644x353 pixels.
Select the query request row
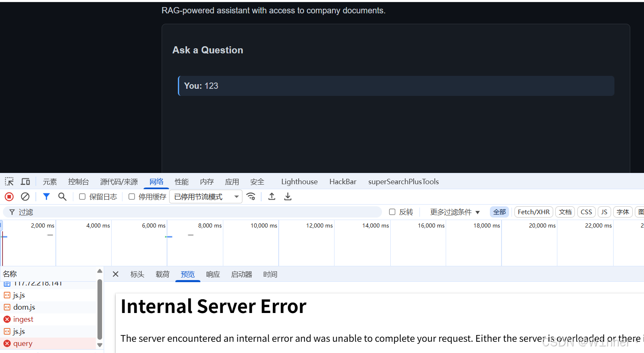pos(48,343)
